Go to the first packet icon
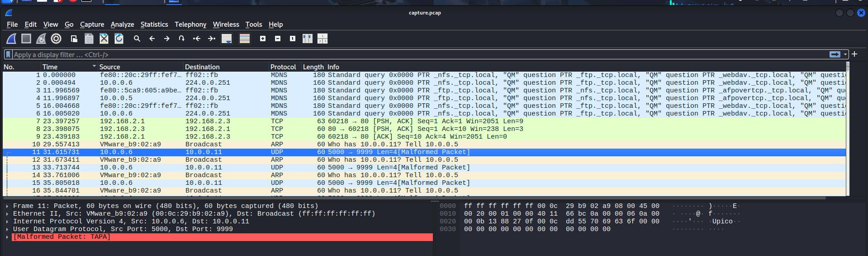The image size is (868, 256). (x=197, y=39)
